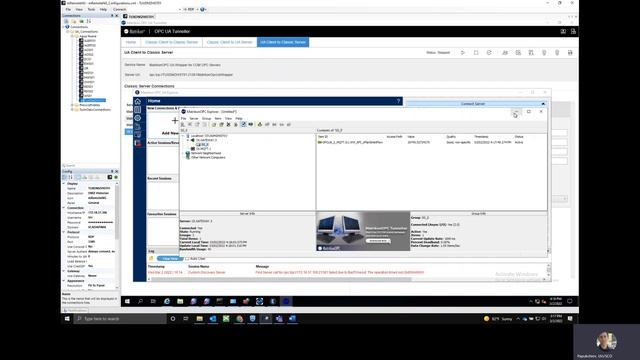Click the restart service circular arrow icon

(489, 53)
